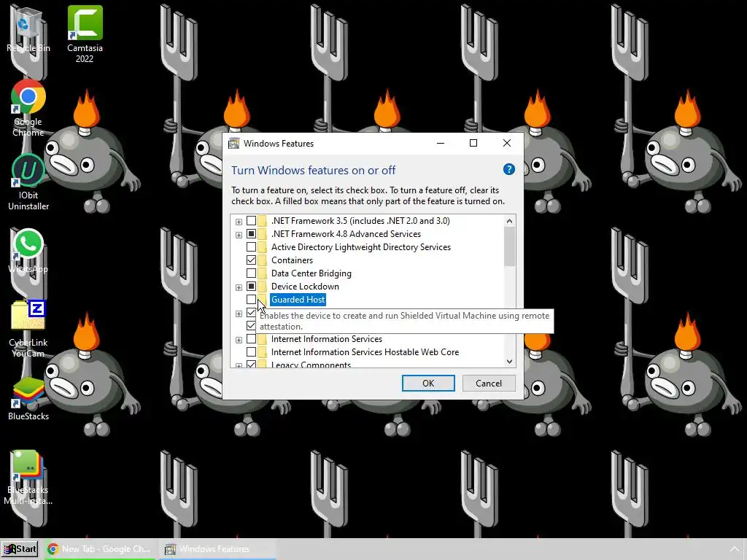Enable .NET Framework 3.5 checkbox
Image resolution: width=747 pixels, height=560 pixels.
251,221
